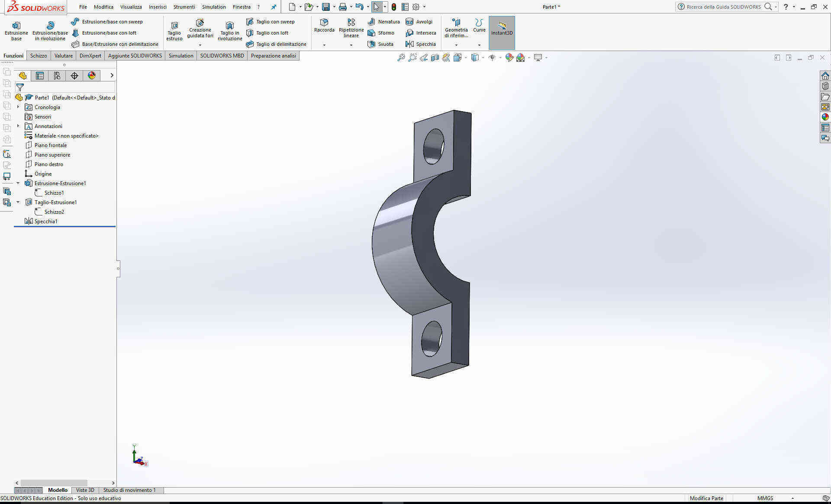Open Studio di movimento 1 tab
The image size is (831, 504).
pos(129,490)
